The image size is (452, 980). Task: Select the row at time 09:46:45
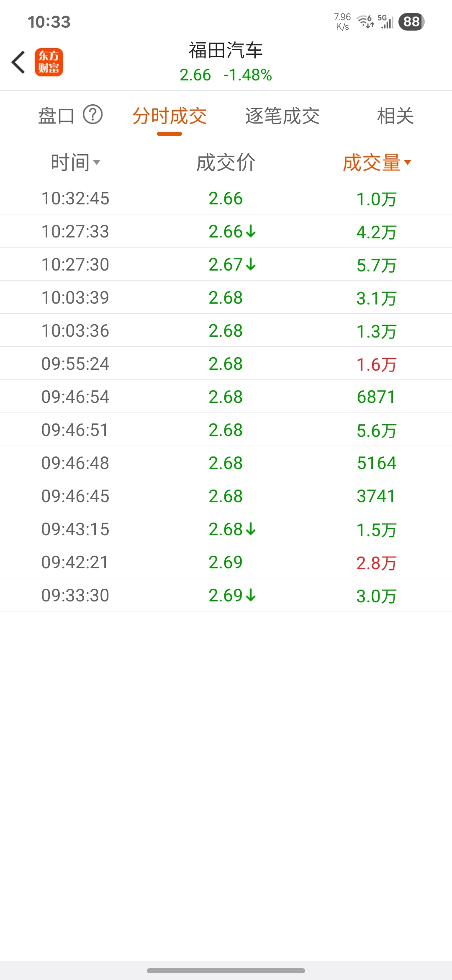coord(226,496)
